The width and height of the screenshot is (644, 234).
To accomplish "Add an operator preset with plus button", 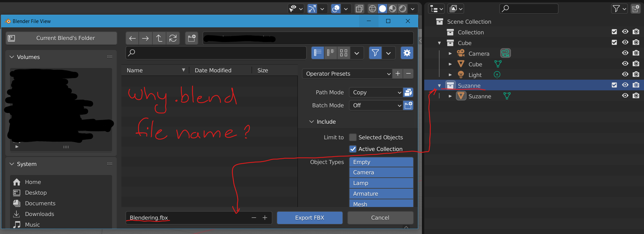I will tap(398, 74).
